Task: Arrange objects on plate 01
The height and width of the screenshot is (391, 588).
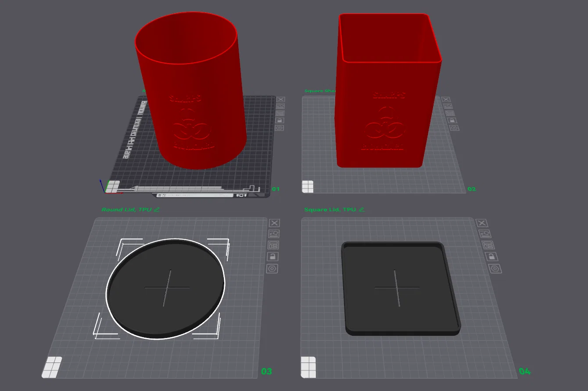Action: (x=280, y=114)
